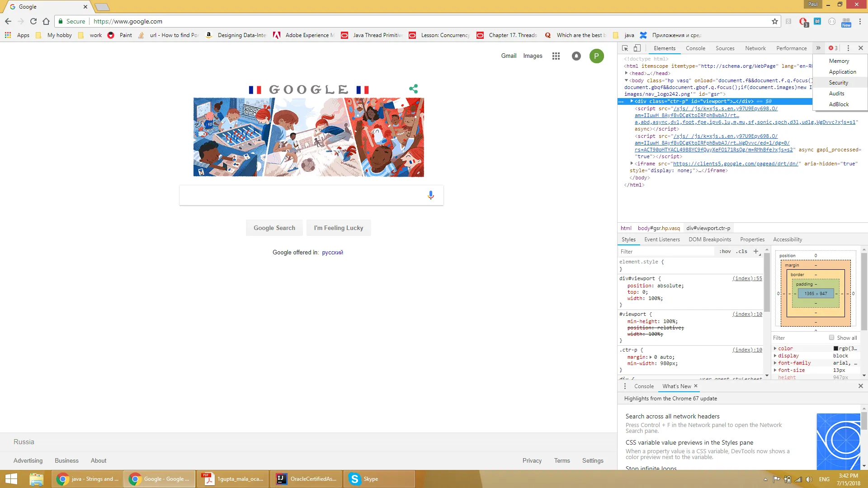
Task: Enable the Show all computed checkbox
Action: (x=831, y=338)
